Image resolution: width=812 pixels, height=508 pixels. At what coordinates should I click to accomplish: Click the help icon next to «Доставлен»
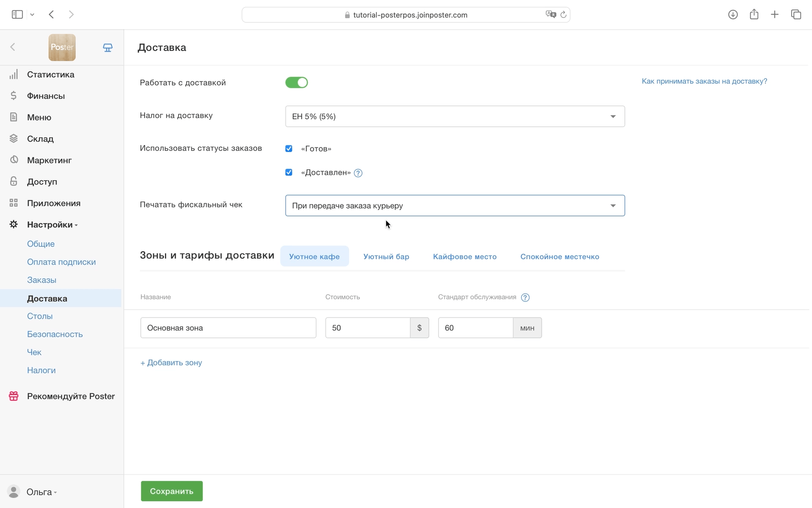tap(358, 173)
